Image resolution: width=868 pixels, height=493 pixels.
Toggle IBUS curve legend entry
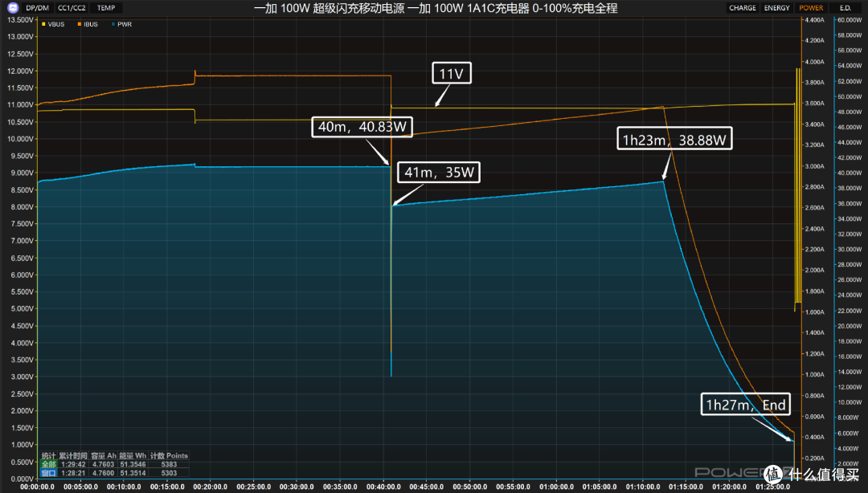tap(88, 24)
